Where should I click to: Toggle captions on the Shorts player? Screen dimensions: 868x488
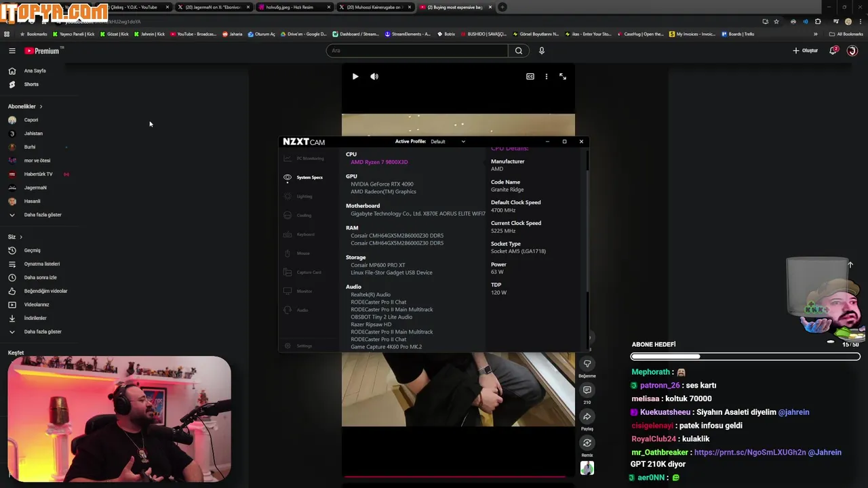530,77
